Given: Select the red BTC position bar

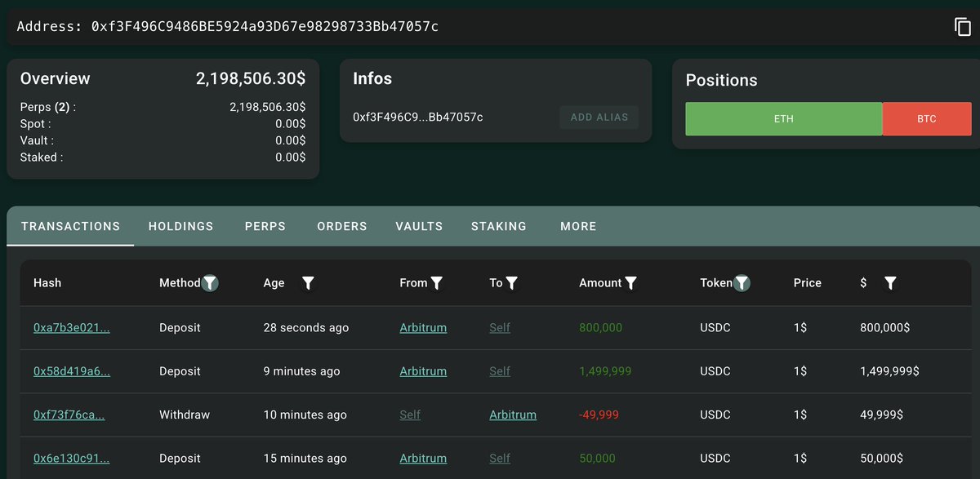Looking at the screenshot, I should tap(927, 119).
